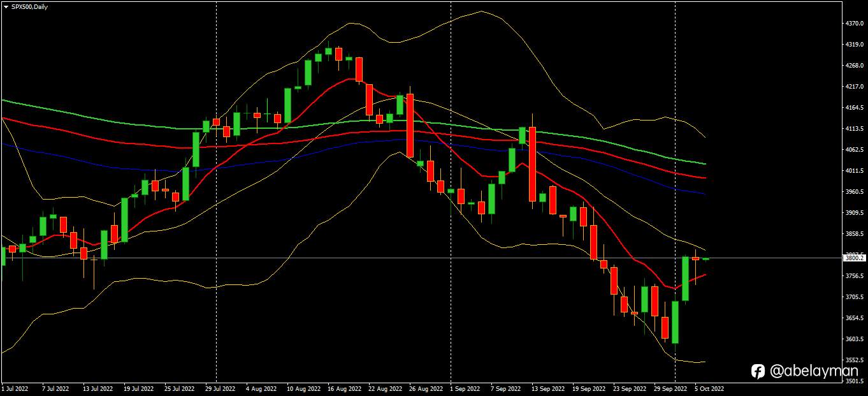
Task: Click the 3756.5 price scale label
Action: click(854, 276)
